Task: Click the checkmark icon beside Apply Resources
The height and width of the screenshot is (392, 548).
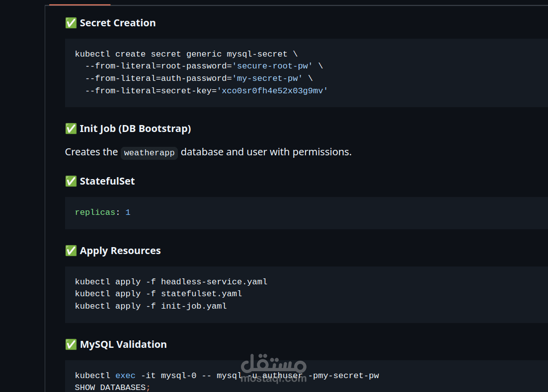Action: click(x=71, y=251)
